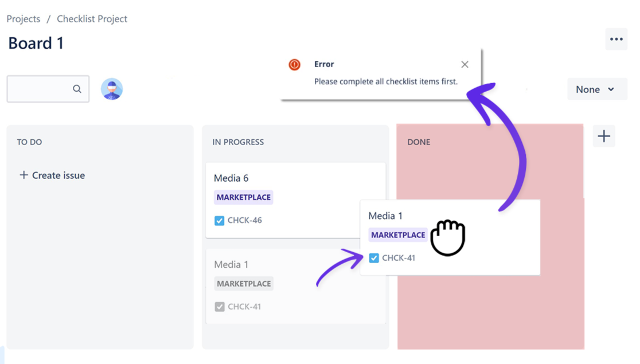Click the IN PROGRESS column header
This screenshot has height=364, width=640.
coord(238,142)
